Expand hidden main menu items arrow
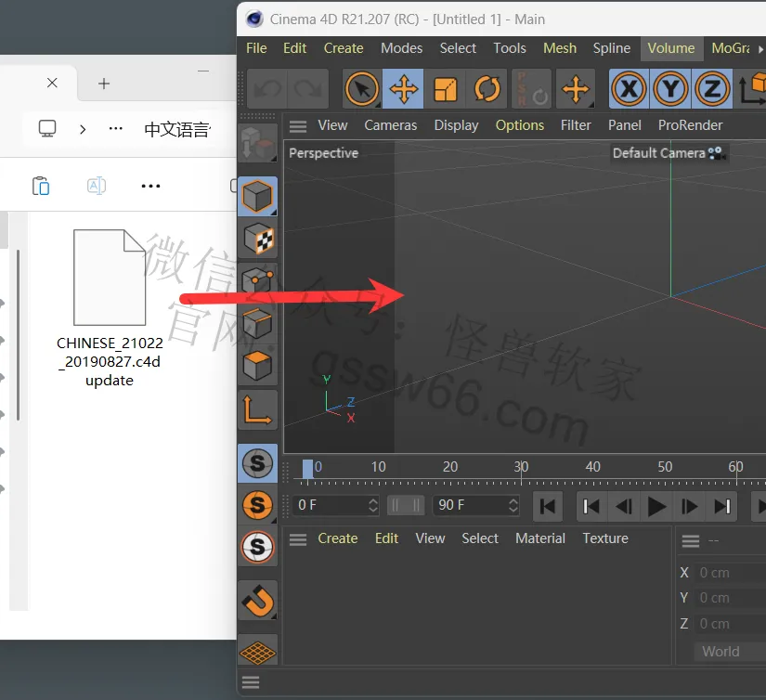Viewport: 766px width, 700px height. 760,49
